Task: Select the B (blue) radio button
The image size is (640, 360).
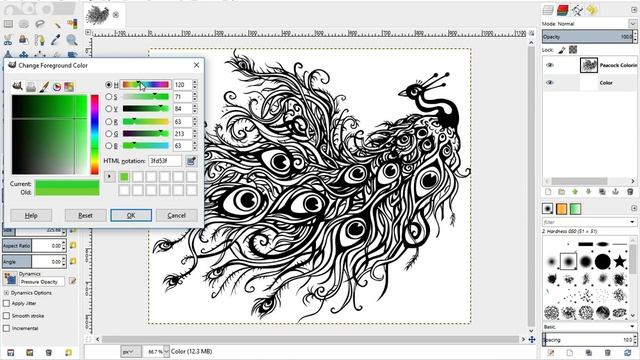Action: point(109,145)
